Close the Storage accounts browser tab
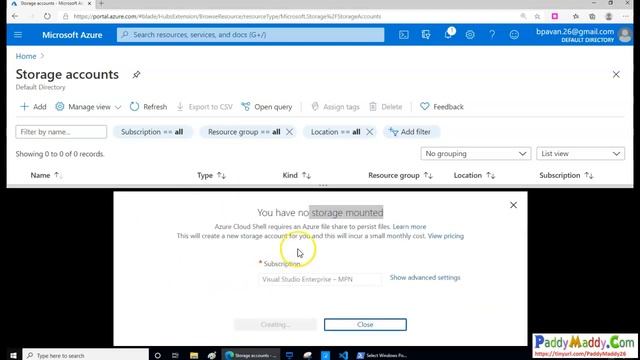Image resolution: width=640 pixels, height=360 pixels. click(x=89, y=3)
